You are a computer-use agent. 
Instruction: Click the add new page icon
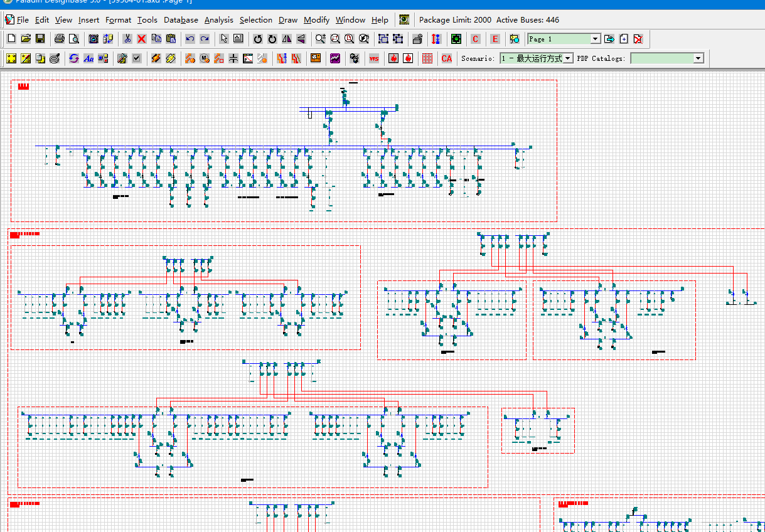624,39
